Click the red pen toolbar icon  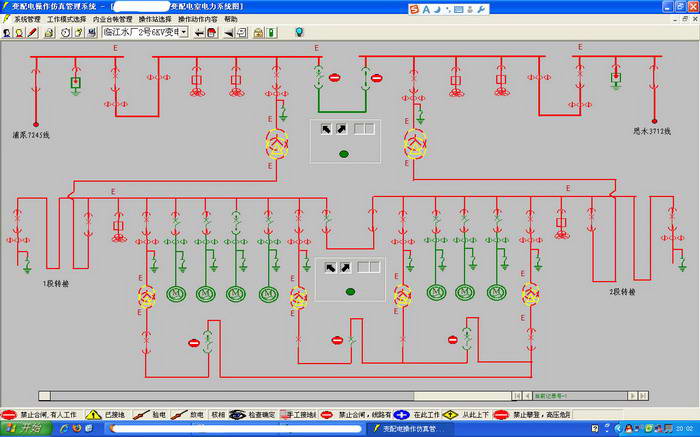click(33, 32)
